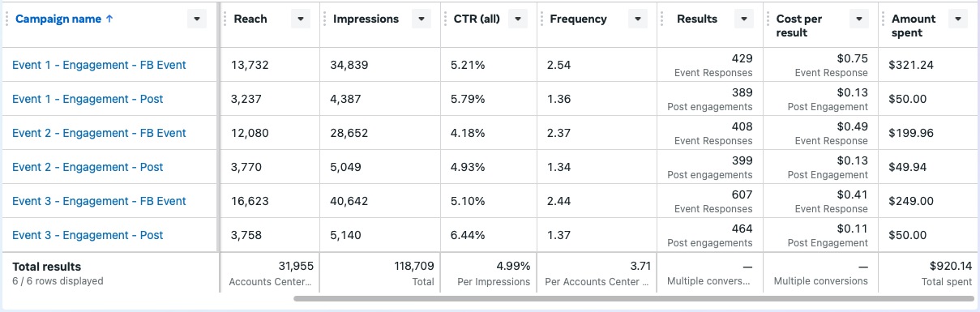Open Event 3 - Engagement - Post campaign
The image size is (980, 312).
point(88,235)
